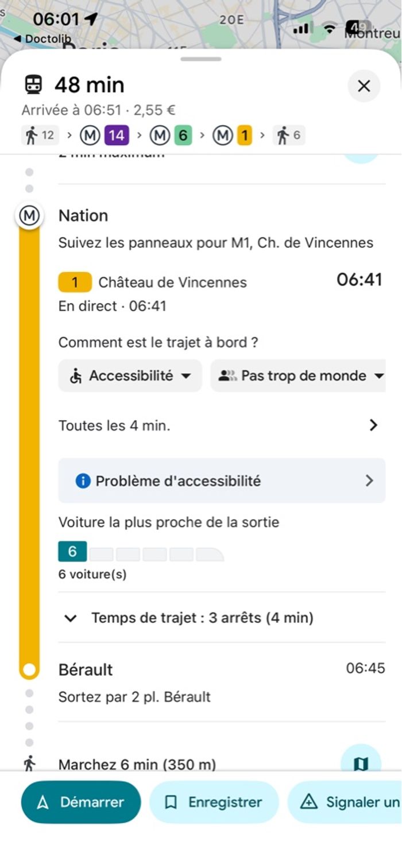Screen dimensions: 402x868
Task: Tap the 12-minute walking step icon
Action: [x=40, y=135]
